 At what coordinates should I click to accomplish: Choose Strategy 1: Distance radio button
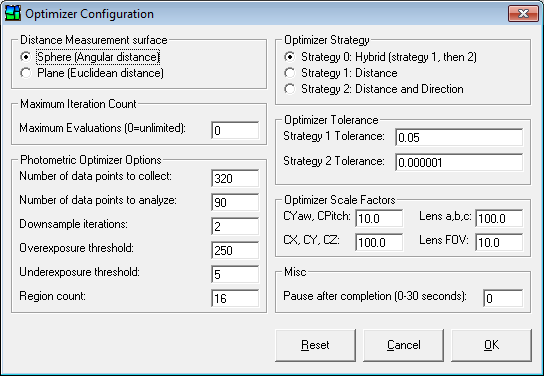pos(290,73)
